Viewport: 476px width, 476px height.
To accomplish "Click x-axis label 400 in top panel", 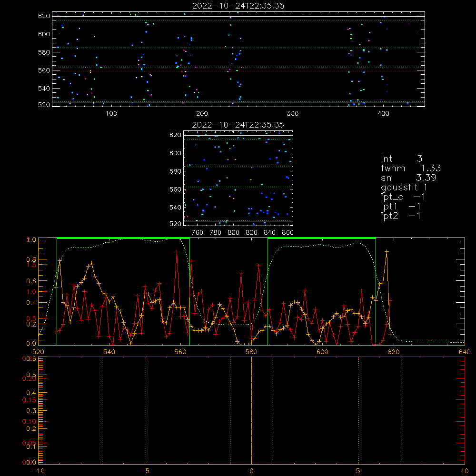I will pyautogui.click(x=383, y=114).
